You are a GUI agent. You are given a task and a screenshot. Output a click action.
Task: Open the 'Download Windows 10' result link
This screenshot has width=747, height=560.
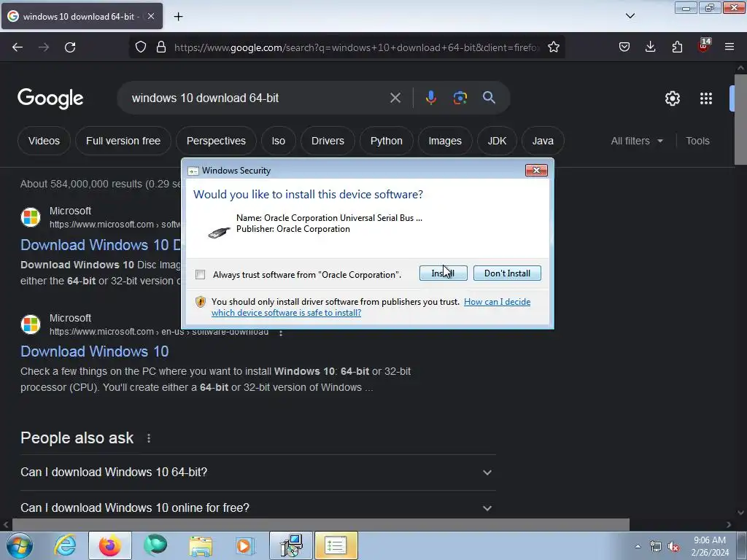click(x=94, y=351)
